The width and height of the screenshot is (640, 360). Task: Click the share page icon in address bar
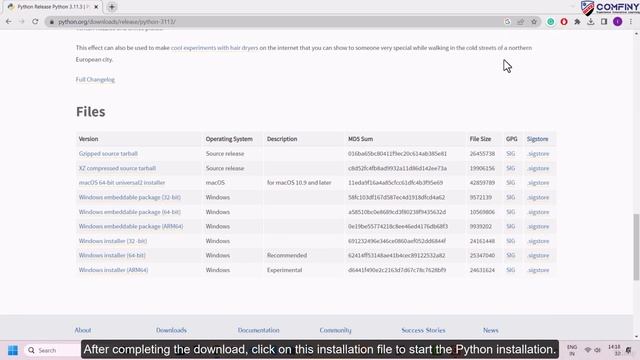[x=520, y=22]
